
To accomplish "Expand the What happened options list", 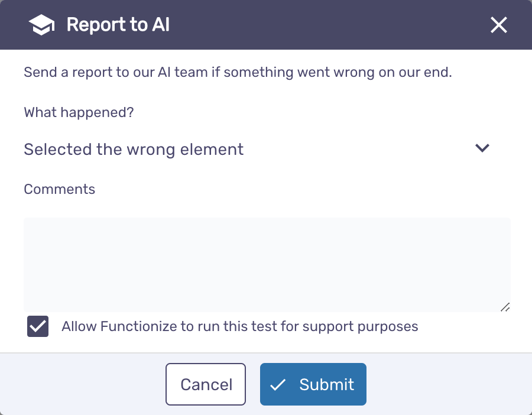I will [257, 149].
